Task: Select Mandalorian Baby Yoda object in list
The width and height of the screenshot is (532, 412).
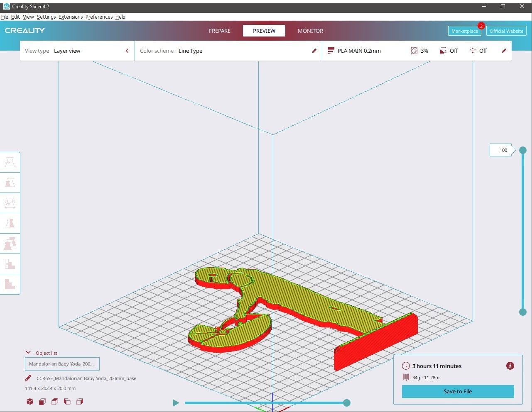Action: point(62,364)
